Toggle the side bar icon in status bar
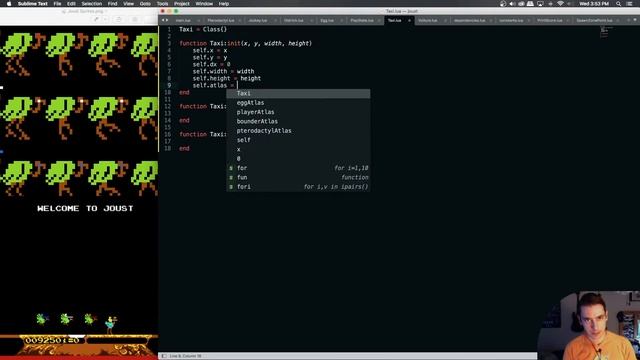This screenshot has height=360, width=640. [x=164, y=356]
